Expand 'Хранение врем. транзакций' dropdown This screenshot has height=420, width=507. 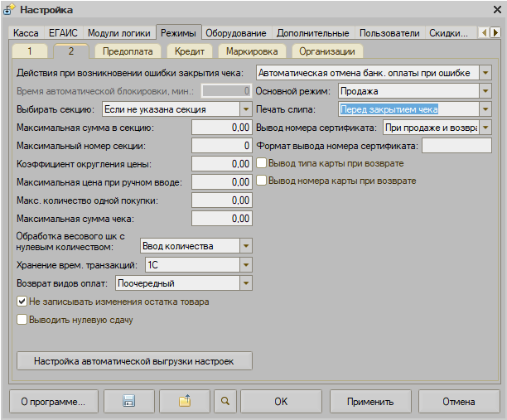click(x=245, y=264)
